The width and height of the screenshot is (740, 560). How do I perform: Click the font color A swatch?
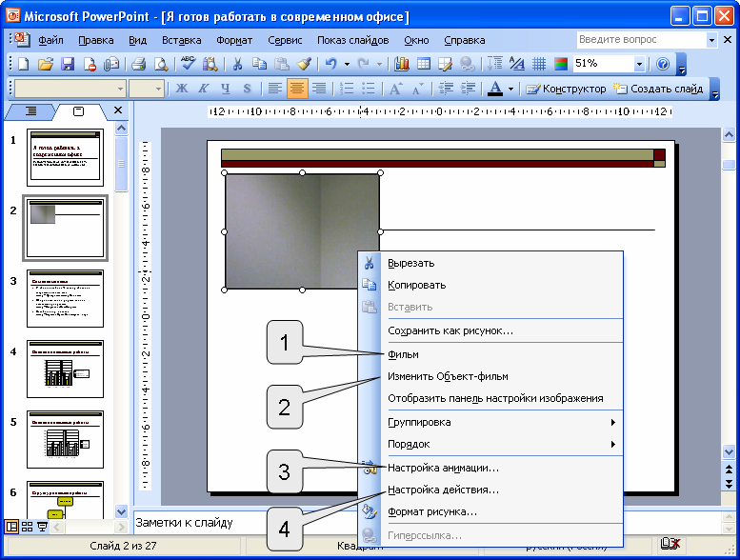tap(495, 89)
